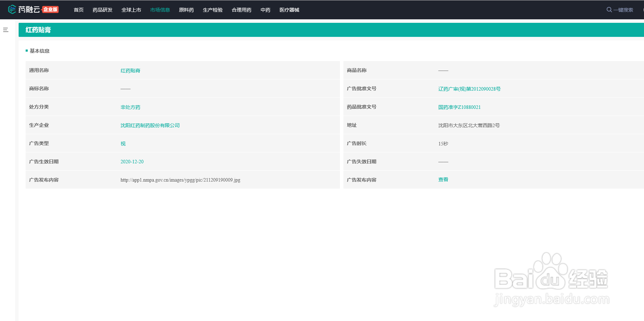Click the search magnifier icon
Viewport: 644px width, 321px height.
[609, 10]
